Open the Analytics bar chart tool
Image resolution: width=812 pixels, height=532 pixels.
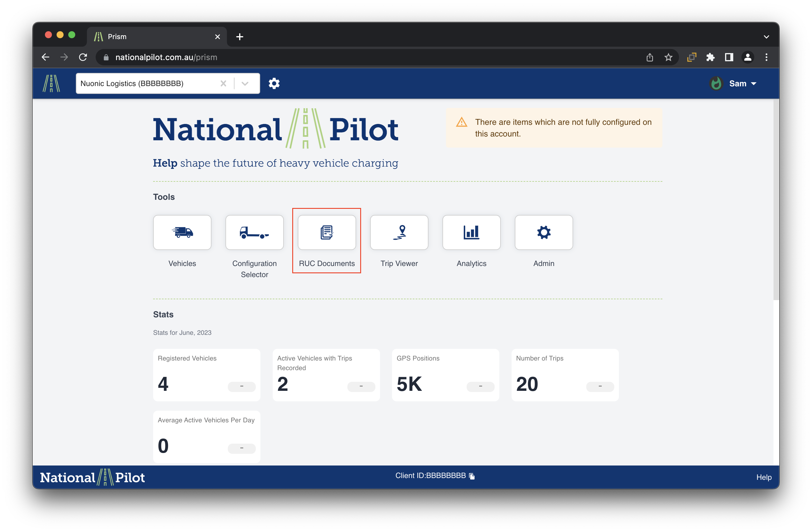[471, 232]
